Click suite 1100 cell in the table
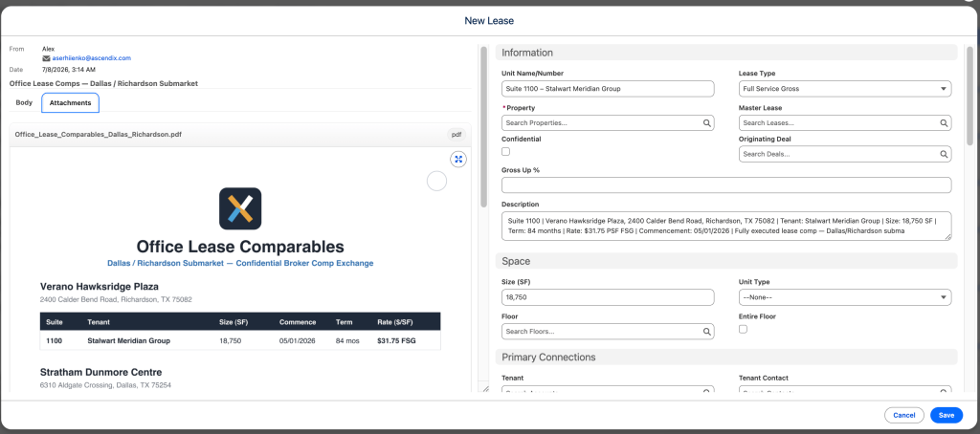980x434 pixels. tap(54, 341)
